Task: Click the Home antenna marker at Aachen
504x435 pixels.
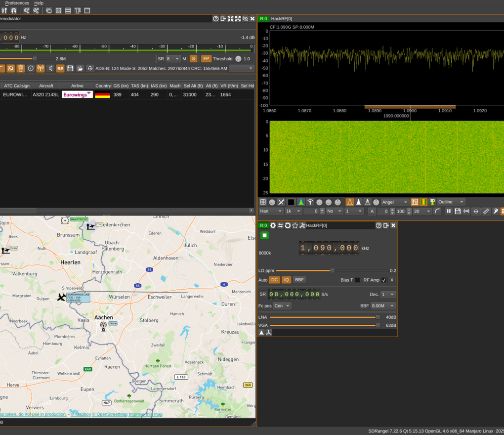Action: (x=103, y=326)
